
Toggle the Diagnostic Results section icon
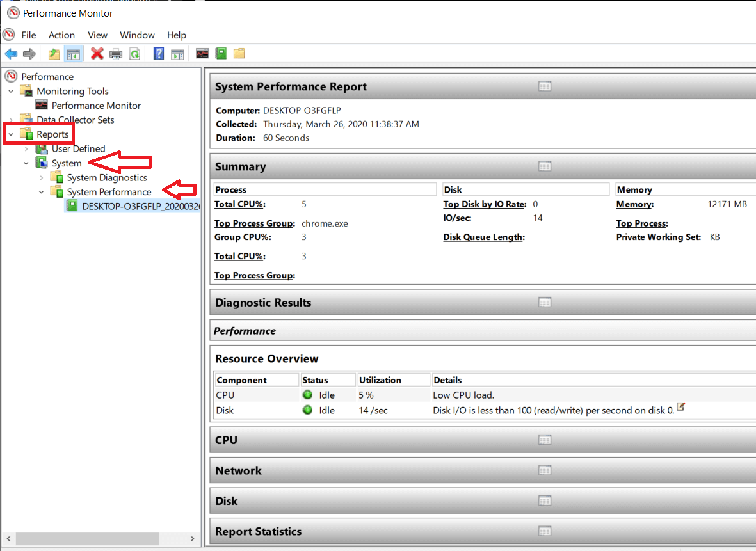click(545, 302)
